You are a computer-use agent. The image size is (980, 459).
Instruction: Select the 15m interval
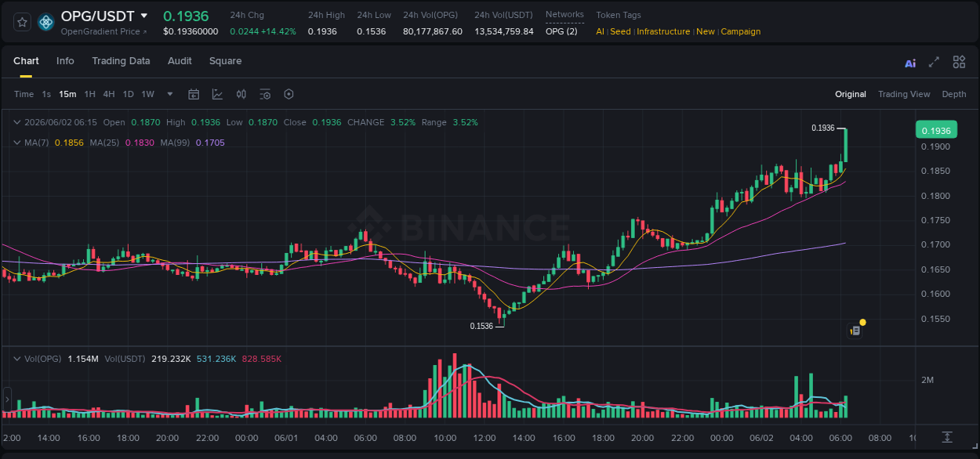tap(67, 94)
